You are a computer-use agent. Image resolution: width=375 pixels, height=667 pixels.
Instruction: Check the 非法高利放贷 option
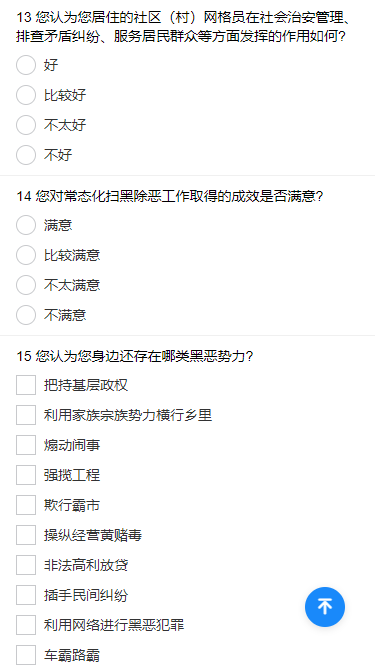tap(26, 565)
